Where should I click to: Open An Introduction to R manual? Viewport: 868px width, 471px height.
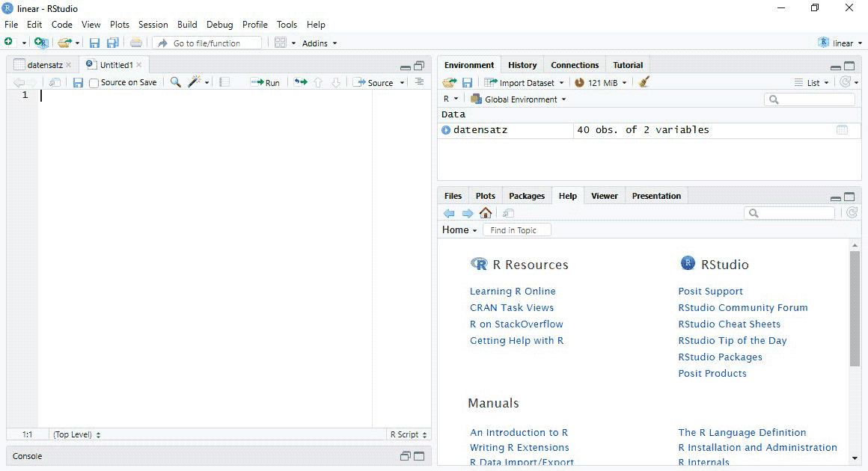coord(519,433)
